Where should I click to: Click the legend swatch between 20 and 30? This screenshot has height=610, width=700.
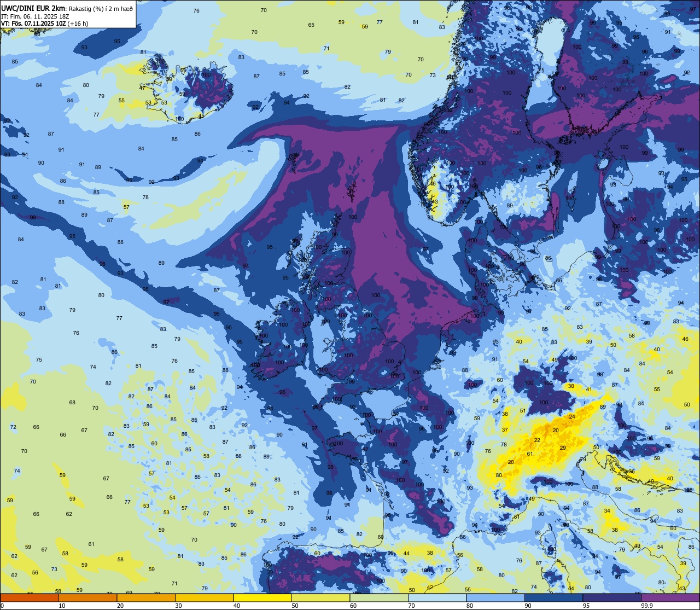click(146, 598)
